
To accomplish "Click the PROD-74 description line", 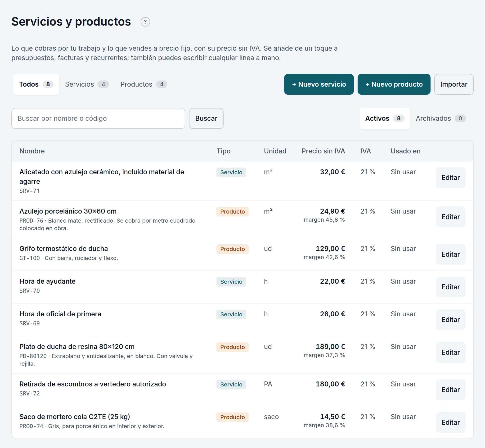I will click(92, 426).
